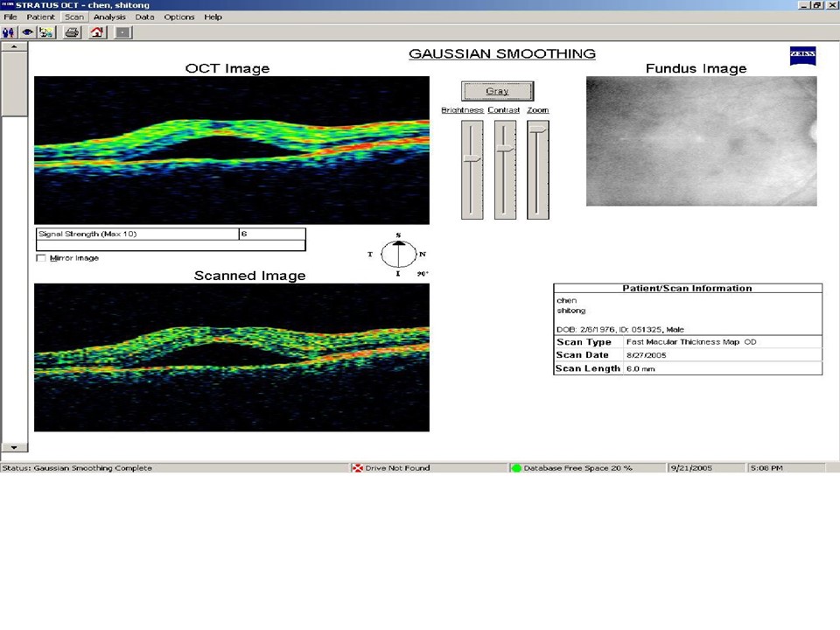Click the "Database Free Space 20 %" text
Image resolution: width=840 pixels, height=630 pixels.
pos(578,468)
